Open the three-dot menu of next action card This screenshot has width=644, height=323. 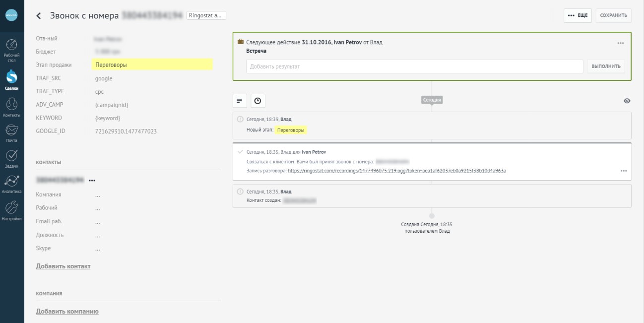pyautogui.click(x=621, y=43)
